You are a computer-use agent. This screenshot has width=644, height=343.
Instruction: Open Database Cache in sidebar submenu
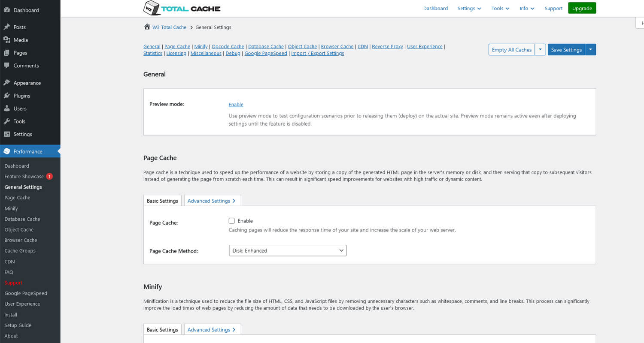click(x=22, y=219)
